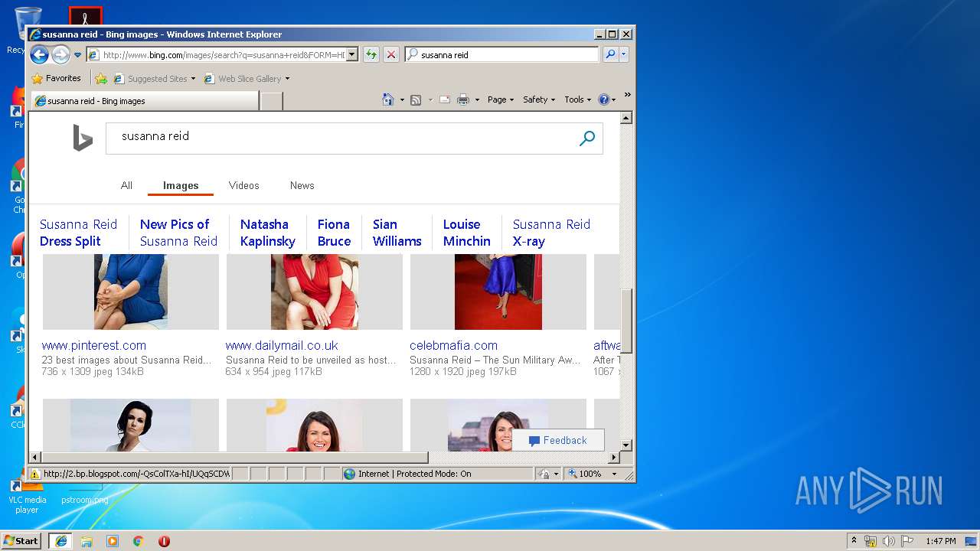The image size is (980, 551).
Task: Click the vertical scrollbar down arrow
Action: (626, 445)
